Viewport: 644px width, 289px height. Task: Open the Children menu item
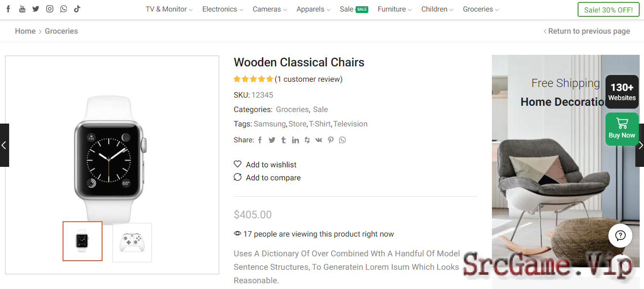[437, 9]
